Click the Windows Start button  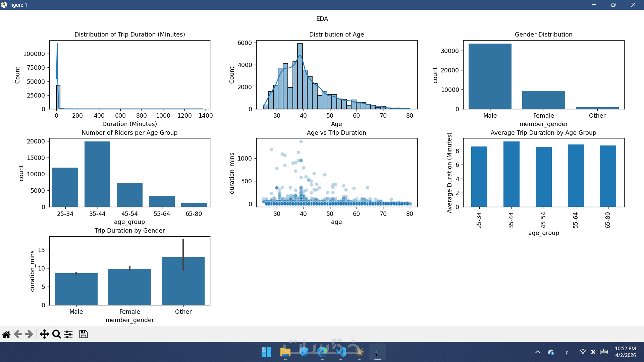(266, 352)
